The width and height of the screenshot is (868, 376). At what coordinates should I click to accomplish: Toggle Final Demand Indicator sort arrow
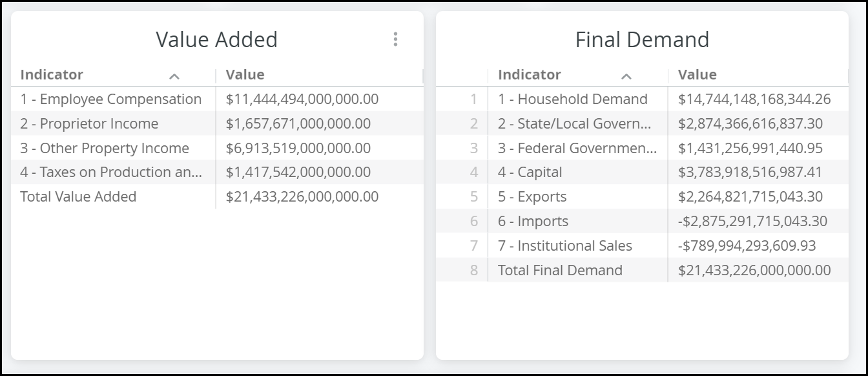pos(626,76)
